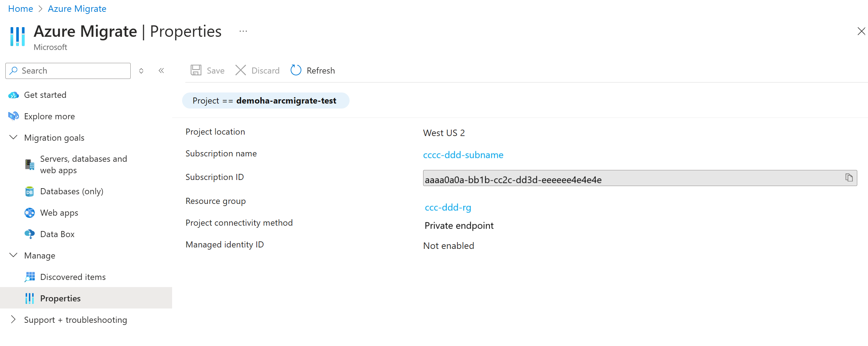This screenshot has width=868, height=346.
Task: Expand Support + troubleshooting
Action: (x=13, y=320)
